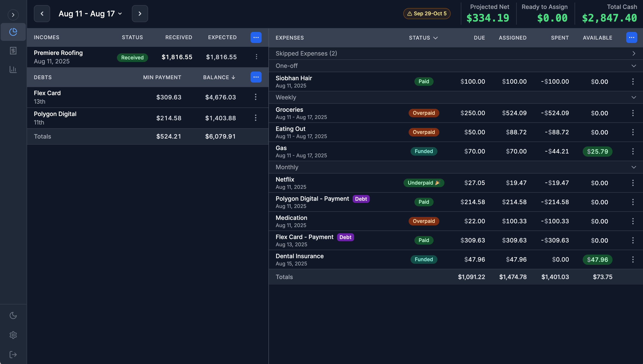
Task: Click the Funded badge for Dental Insurance
Action: pyautogui.click(x=424, y=259)
